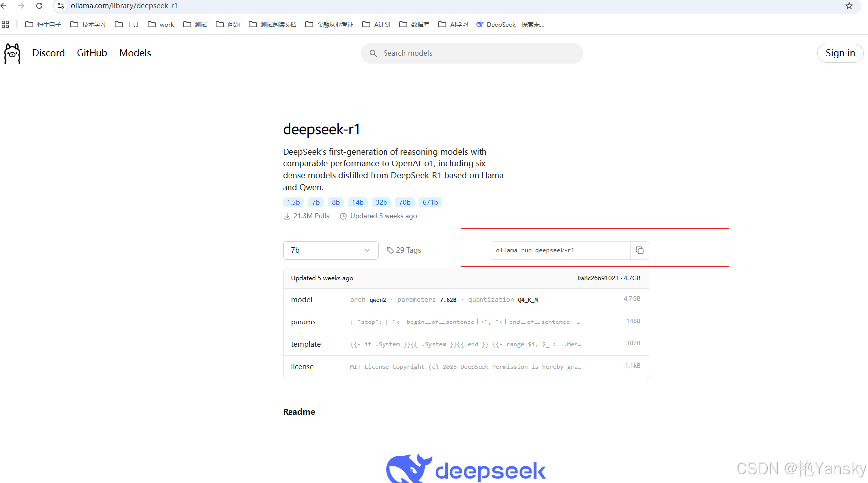Select the 14b size tag
Image resolution: width=868 pixels, height=483 pixels.
(x=358, y=202)
